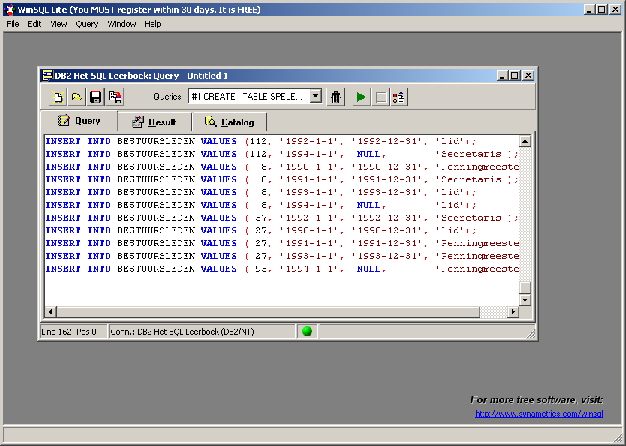Click the second line, 112 with '1994-1-1' and NULL
The width and height of the screenshot is (626, 446).
point(282,154)
